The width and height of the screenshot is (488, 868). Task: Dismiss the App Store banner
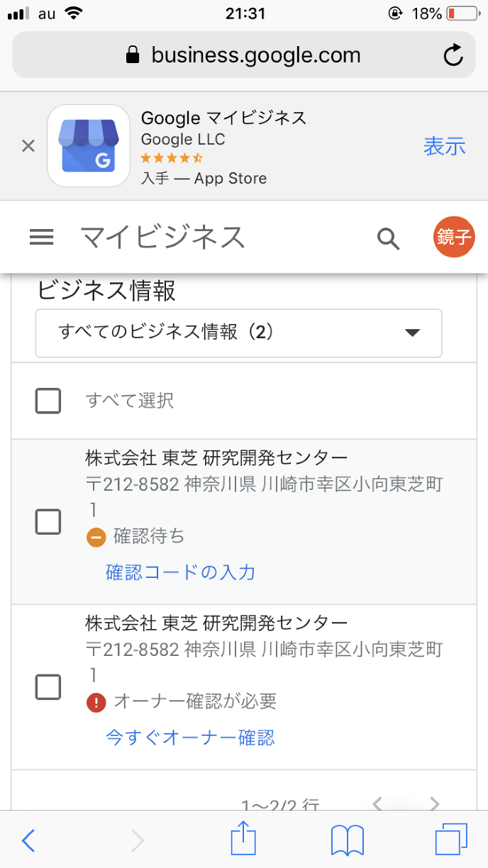point(28,146)
